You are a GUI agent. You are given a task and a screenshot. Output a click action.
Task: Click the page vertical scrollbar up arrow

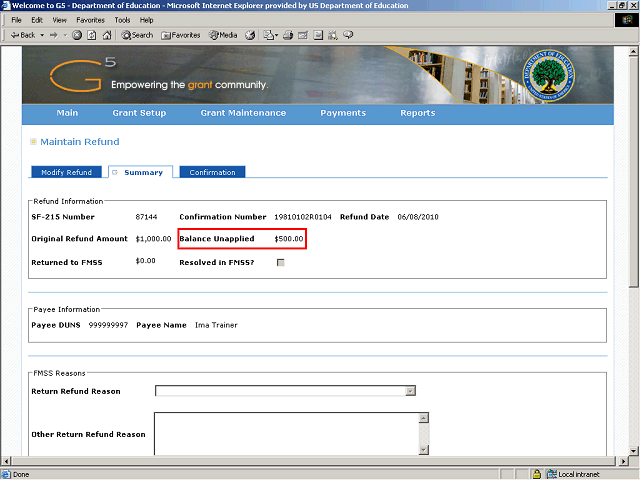point(633,51)
